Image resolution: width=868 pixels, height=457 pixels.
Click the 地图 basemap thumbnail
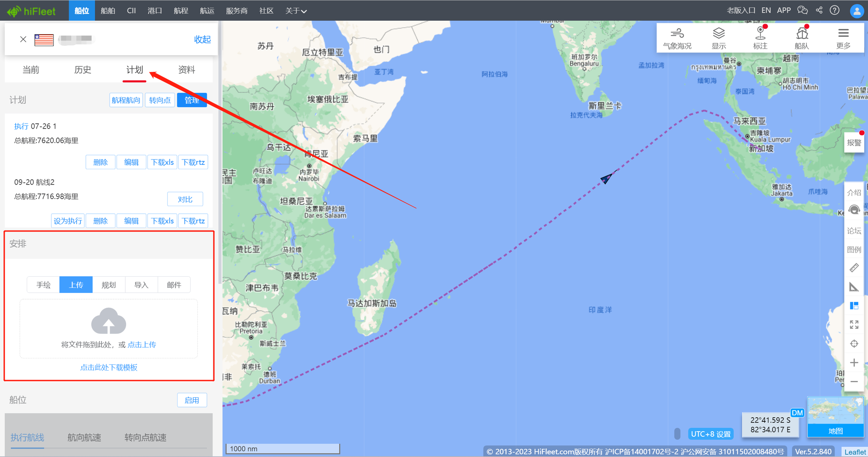[x=835, y=417]
